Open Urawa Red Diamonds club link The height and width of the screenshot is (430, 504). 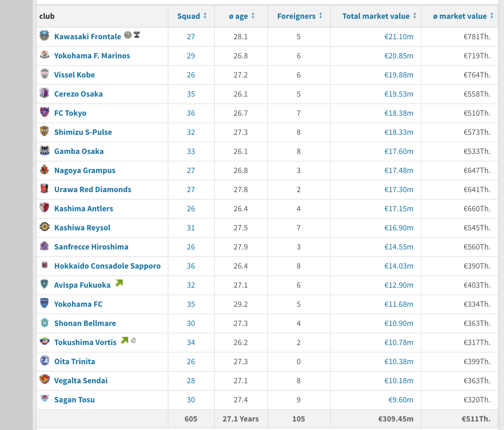pos(93,189)
